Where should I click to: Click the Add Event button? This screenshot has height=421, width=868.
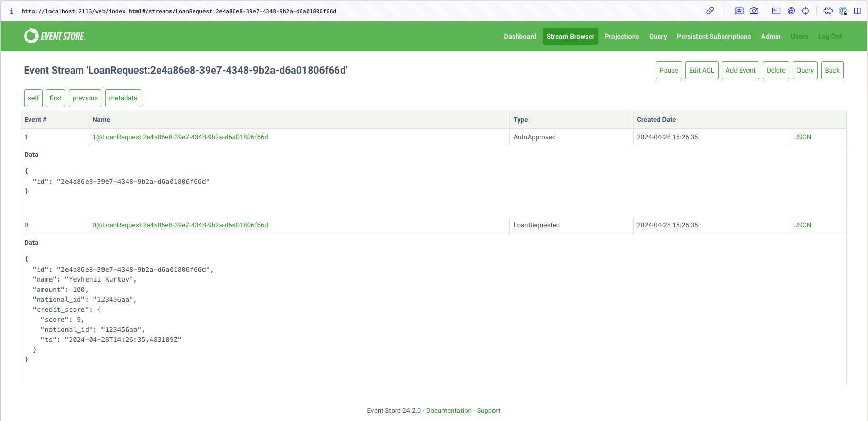click(740, 71)
